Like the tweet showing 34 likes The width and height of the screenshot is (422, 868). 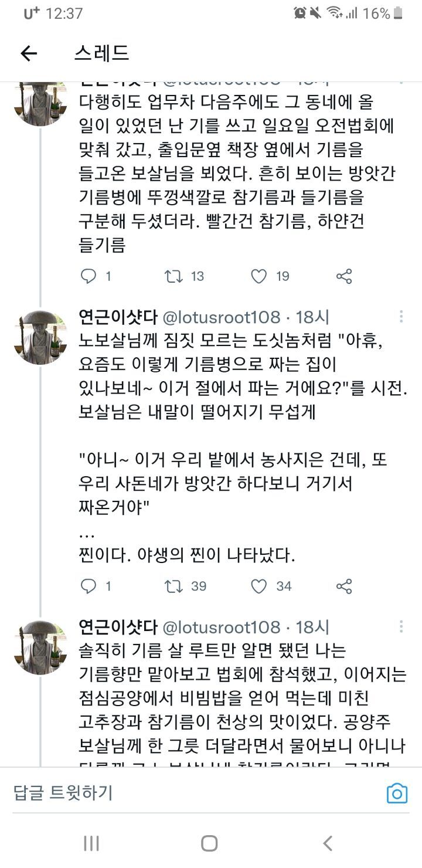(x=259, y=586)
